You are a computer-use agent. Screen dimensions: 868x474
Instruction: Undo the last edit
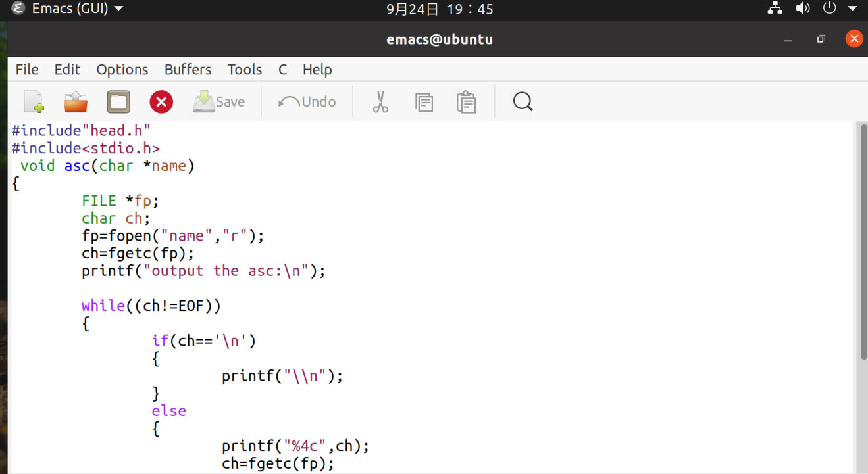coord(307,102)
